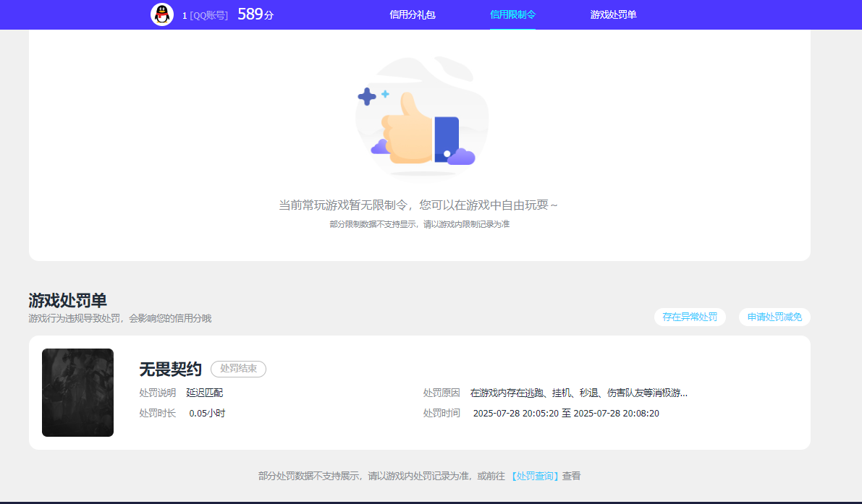Click the 0.05小时 penalty duration value
862x504 pixels.
(x=208, y=413)
